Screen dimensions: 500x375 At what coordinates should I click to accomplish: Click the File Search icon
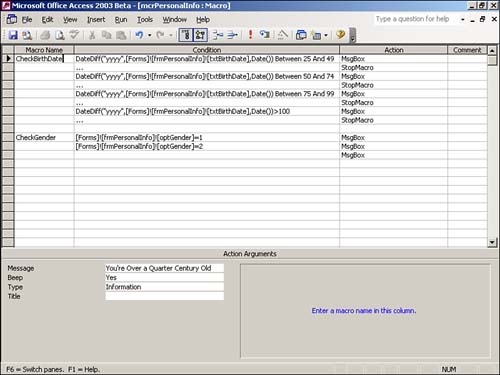point(27,35)
